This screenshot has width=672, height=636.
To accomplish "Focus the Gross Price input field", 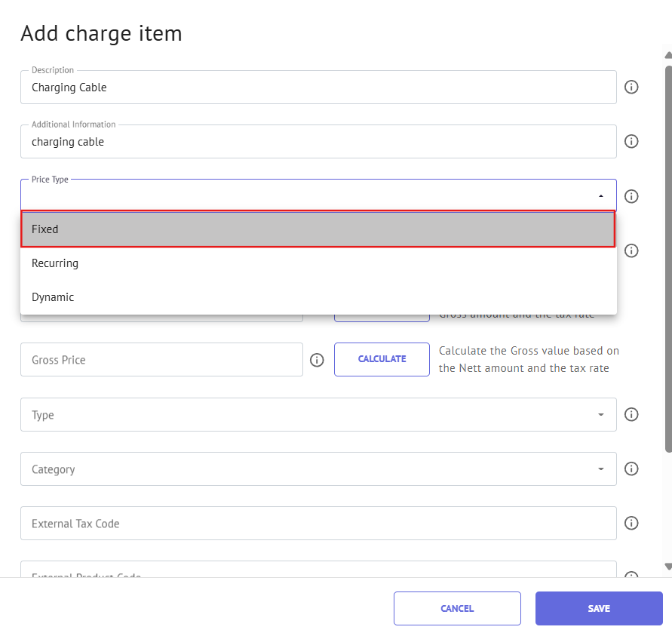I will click(x=161, y=360).
